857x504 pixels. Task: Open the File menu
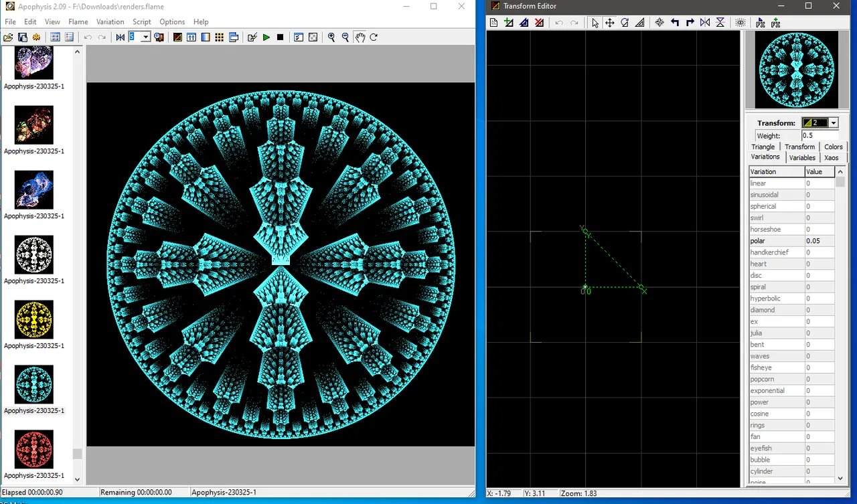click(10, 22)
